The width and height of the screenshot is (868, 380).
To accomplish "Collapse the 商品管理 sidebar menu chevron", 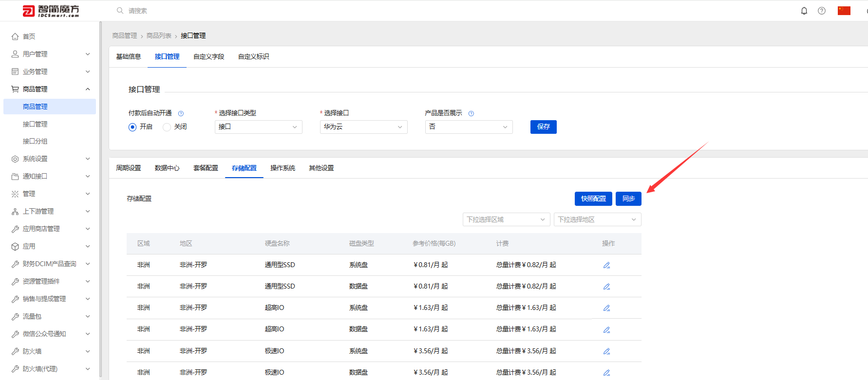I will coord(88,89).
